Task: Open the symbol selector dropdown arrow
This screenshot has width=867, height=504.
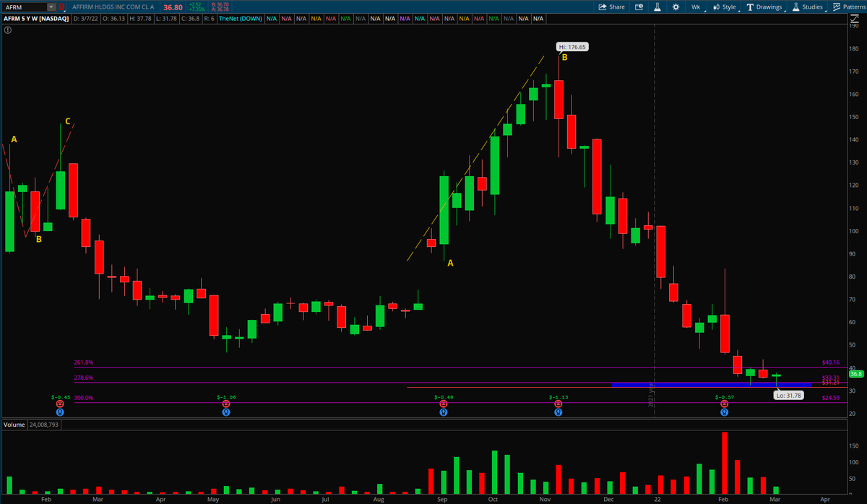Action: click(51, 6)
